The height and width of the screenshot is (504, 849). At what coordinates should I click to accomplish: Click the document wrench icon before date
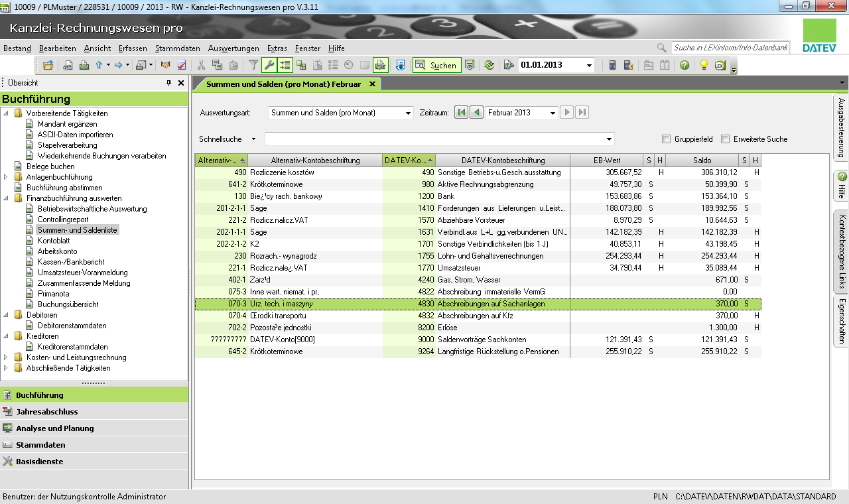click(509, 65)
